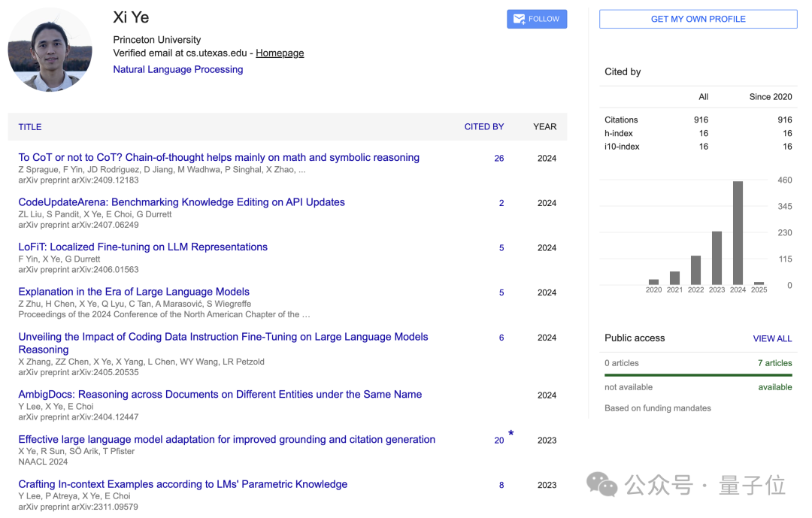
Task: Click the 2023 bar in citations chart
Action: tap(717, 258)
